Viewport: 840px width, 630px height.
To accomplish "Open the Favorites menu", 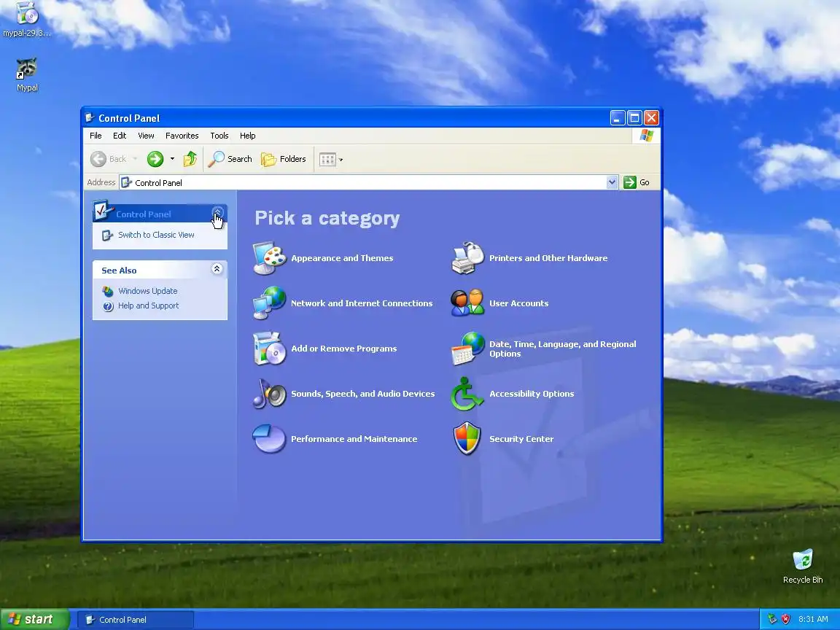I will tap(182, 136).
